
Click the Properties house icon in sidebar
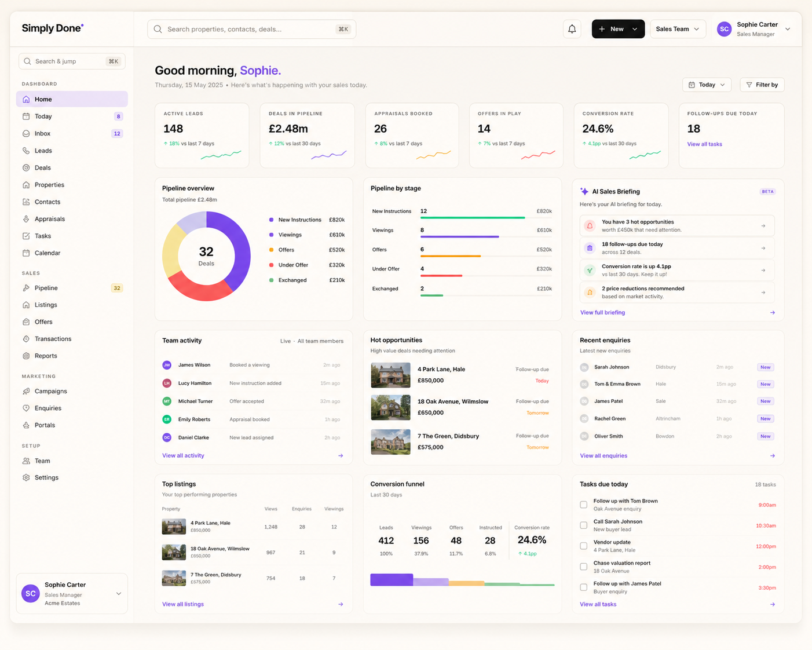(x=26, y=185)
